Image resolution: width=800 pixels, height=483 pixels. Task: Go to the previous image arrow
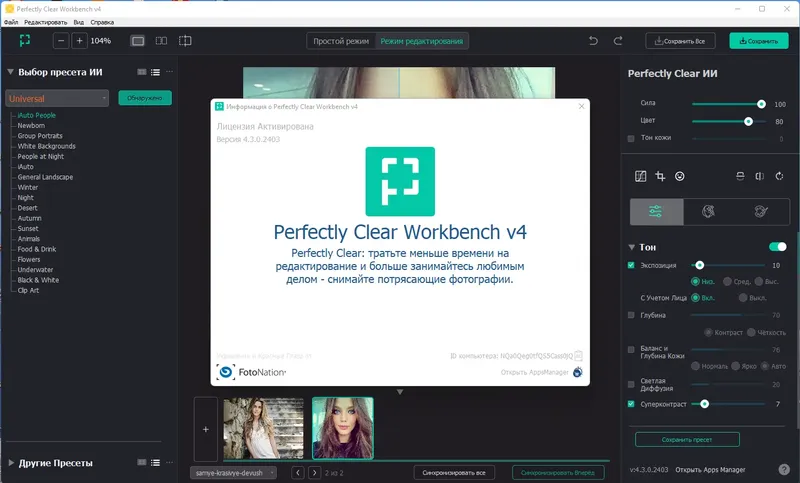[298, 473]
